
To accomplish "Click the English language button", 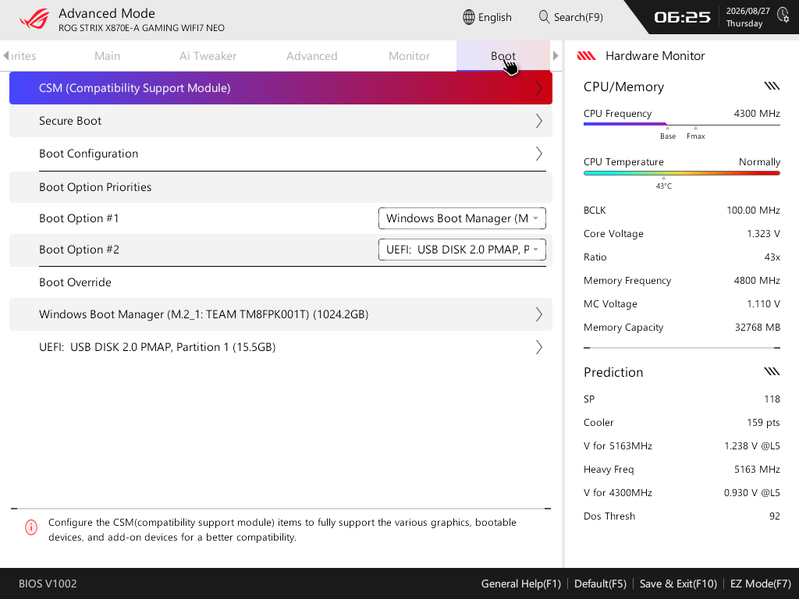I will 487,17.
